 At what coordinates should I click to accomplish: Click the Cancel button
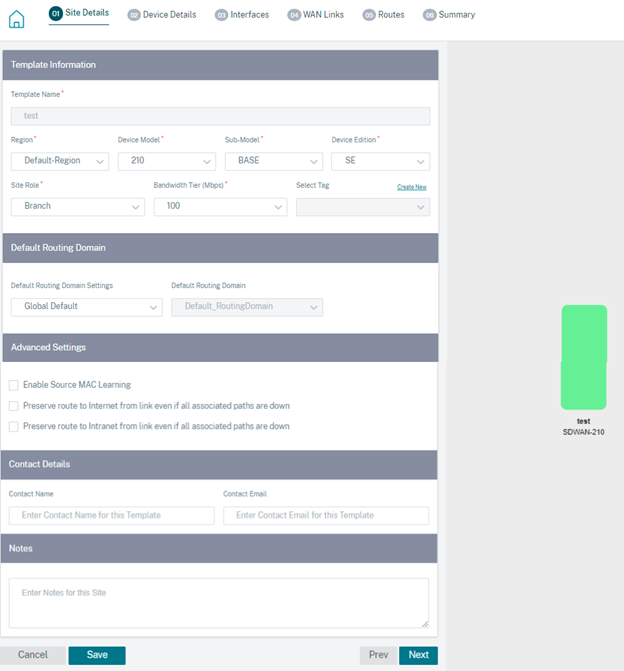[33, 655]
